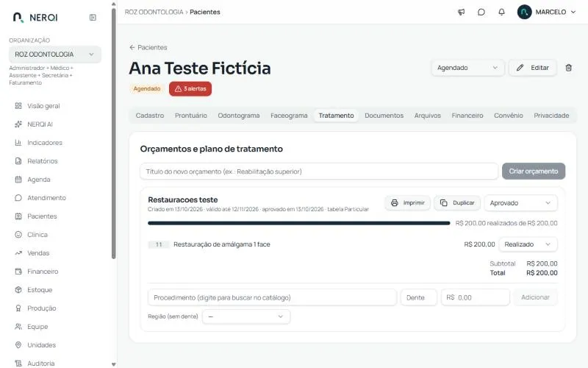Click the Clínica smiley icon
The height and width of the screenshot is (368, 588).
[x=18, y=235]
